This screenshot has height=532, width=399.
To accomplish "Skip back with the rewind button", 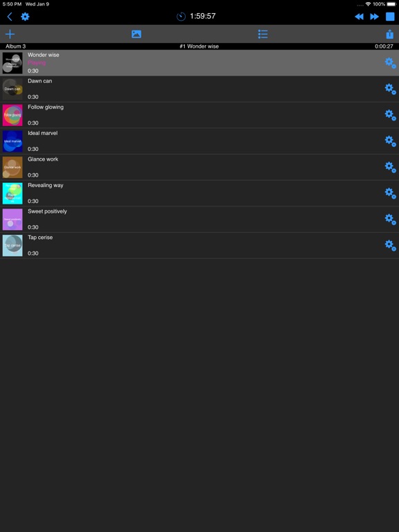I will 359,17.
